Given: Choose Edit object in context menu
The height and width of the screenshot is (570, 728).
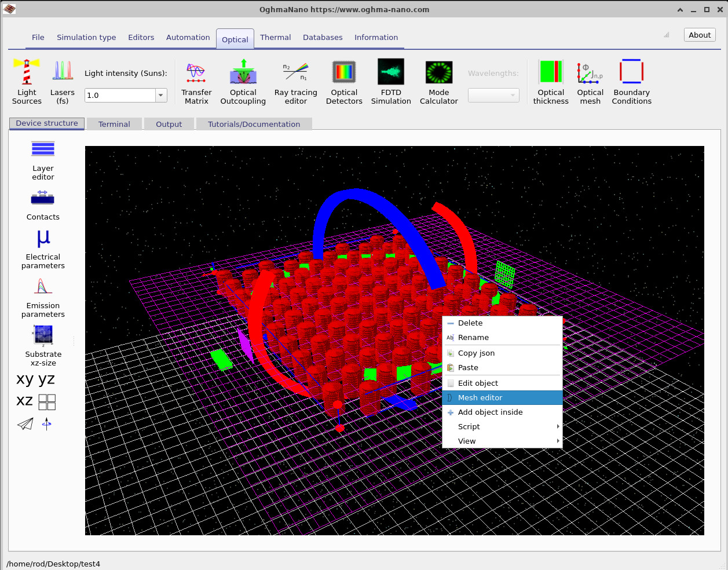Looking at the screenshot, I should click(502, 383).
